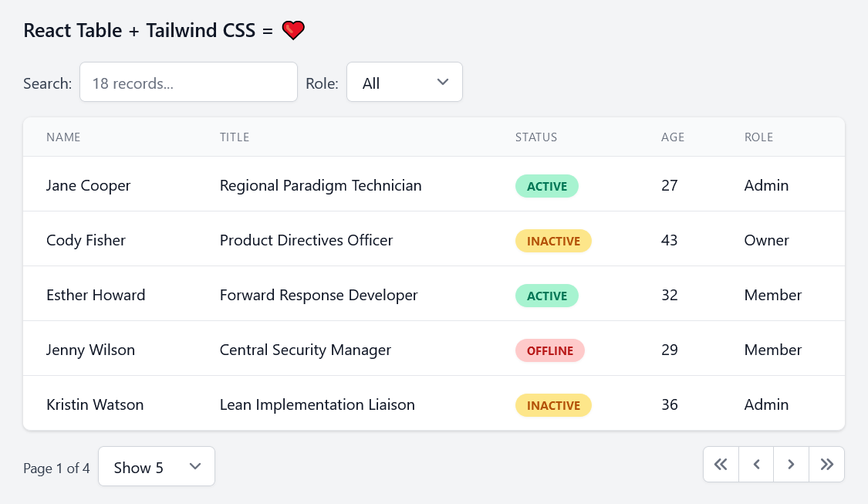The height and width of the screenshot is (504, 868).
Task: Click the Role: label
Action: pos(323,83)
